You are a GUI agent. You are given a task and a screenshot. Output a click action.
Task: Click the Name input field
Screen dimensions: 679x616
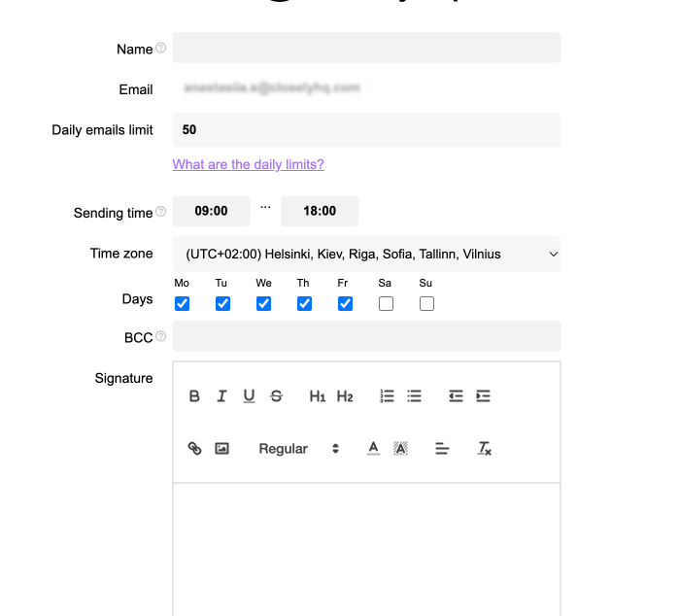click(366, 48)
